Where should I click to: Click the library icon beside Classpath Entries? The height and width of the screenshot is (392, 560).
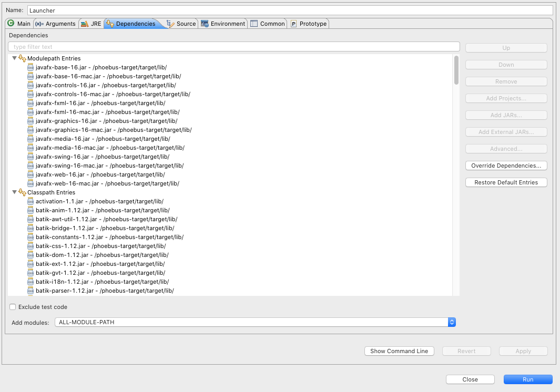point(22,192)
